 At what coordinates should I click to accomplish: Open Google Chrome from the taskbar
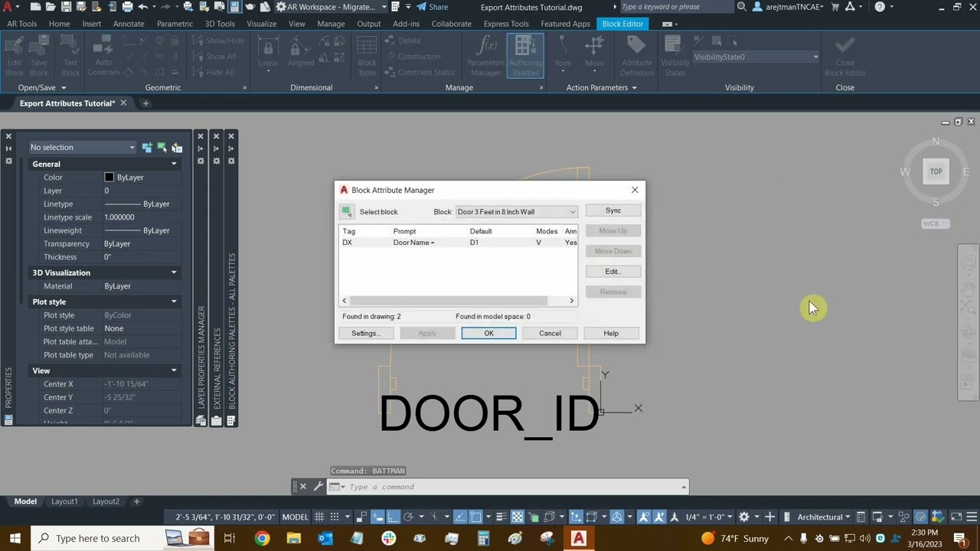[x=262, y=538]
